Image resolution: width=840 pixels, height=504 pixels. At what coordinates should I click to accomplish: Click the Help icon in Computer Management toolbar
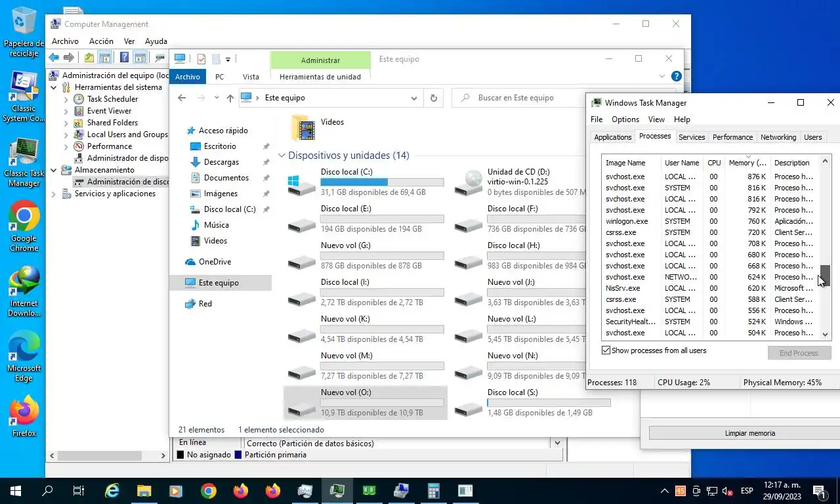click(x=124, y=58)
